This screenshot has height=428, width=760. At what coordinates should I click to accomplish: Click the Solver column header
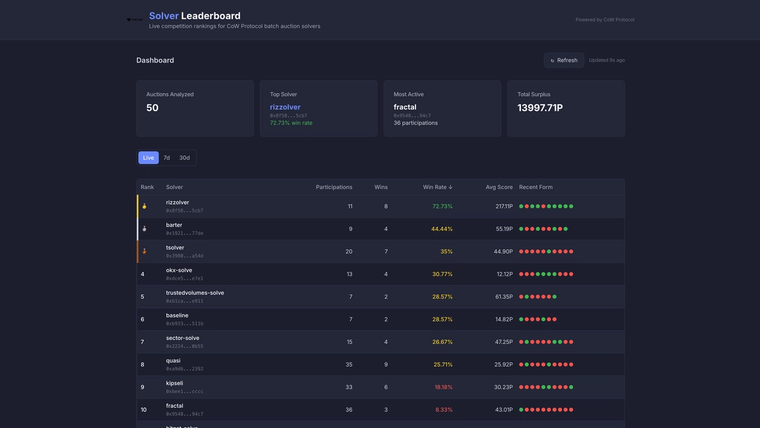tap(174, 187)
